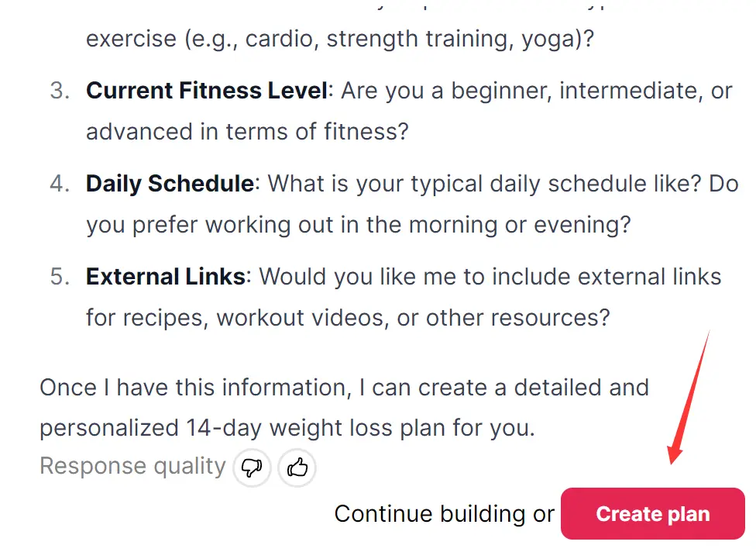Click the thumbs up response rating icon
Viewport: 756px width, 552px height.
[x=297, y=467]
